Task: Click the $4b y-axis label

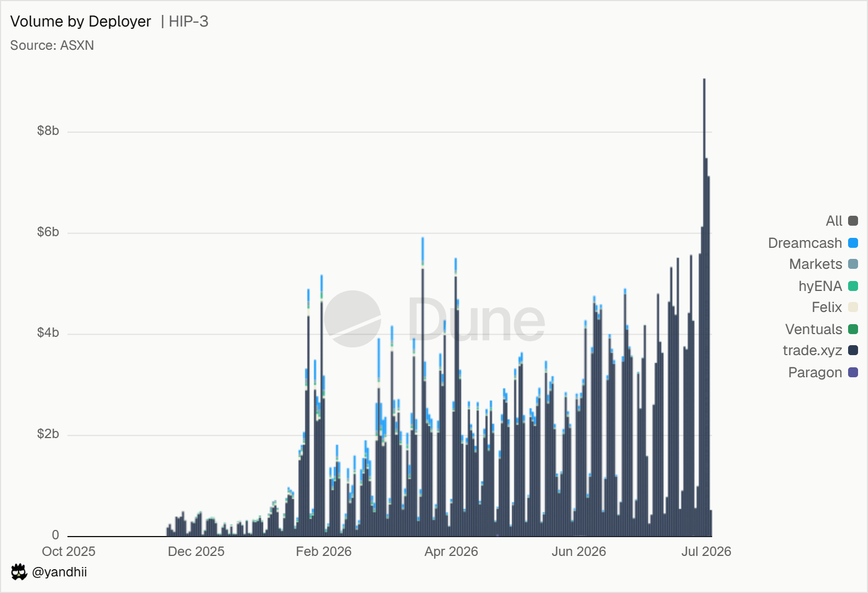Action: click(x=48, y=332)
